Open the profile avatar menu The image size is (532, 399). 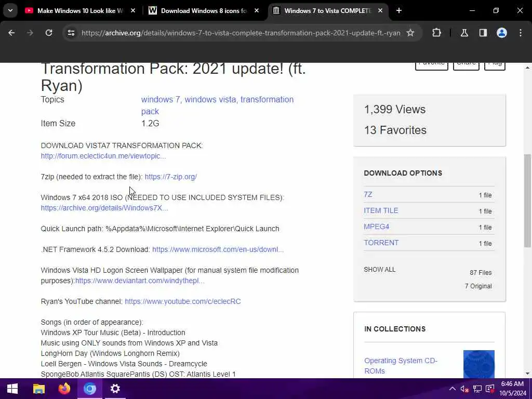(x=502, y=33)
